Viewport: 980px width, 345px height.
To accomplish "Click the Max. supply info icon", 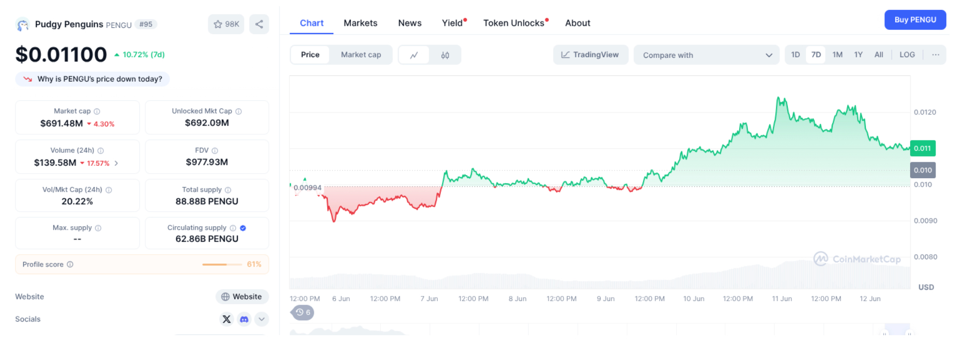I will pos(98,228).
